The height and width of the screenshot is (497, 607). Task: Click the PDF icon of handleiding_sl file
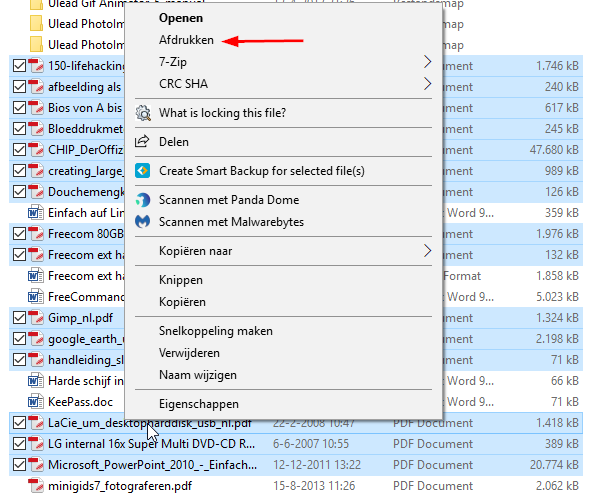tap(36, 360)
